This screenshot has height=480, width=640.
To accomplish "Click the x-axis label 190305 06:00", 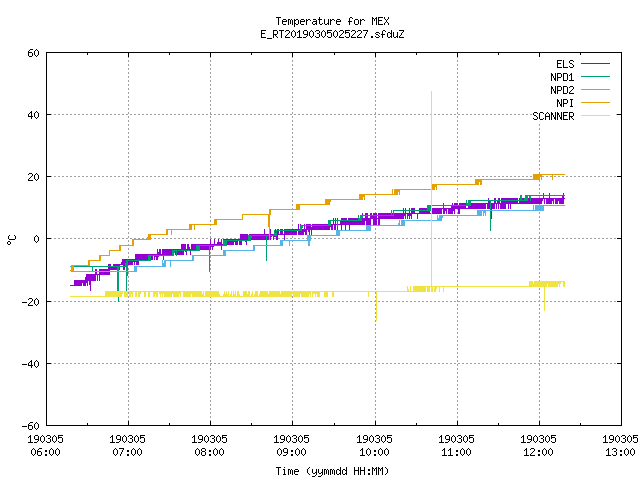I will [x=45, y=446].
